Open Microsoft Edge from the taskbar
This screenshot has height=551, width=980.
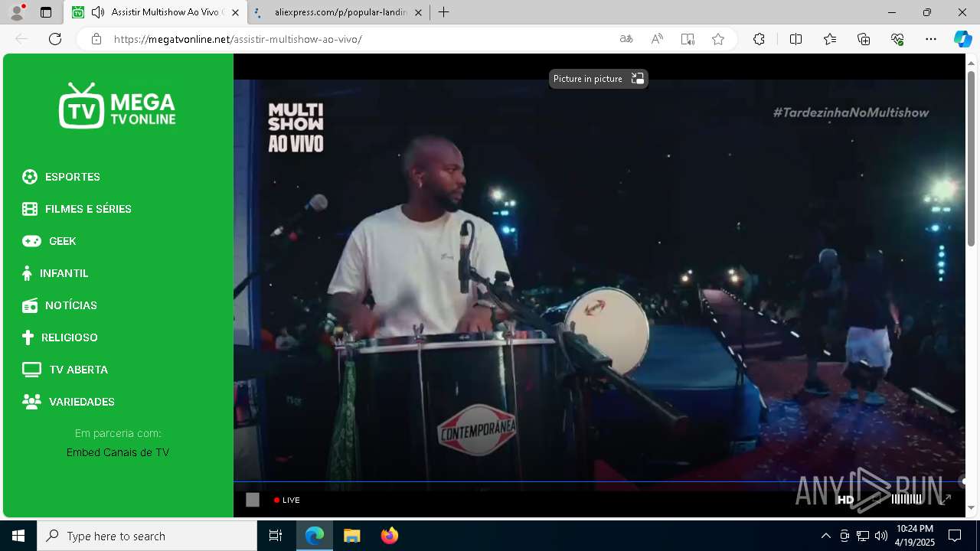tap(315, 536)
